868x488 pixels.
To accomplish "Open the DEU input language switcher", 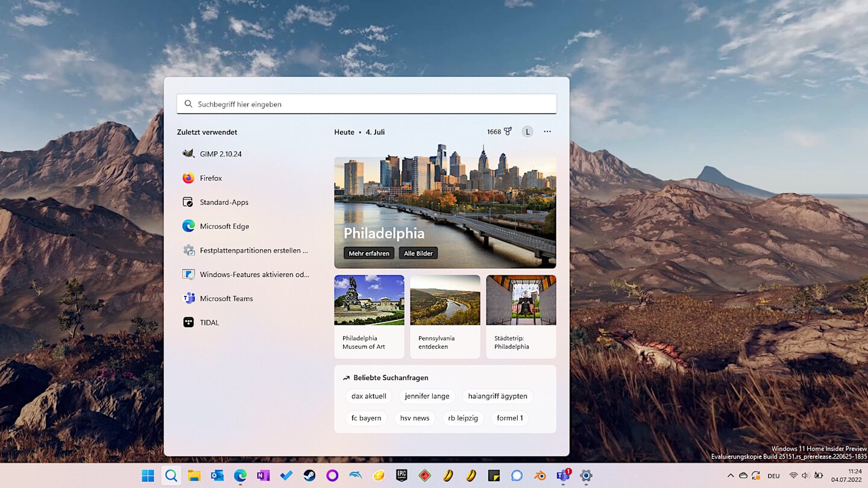I will coord(773,476).
